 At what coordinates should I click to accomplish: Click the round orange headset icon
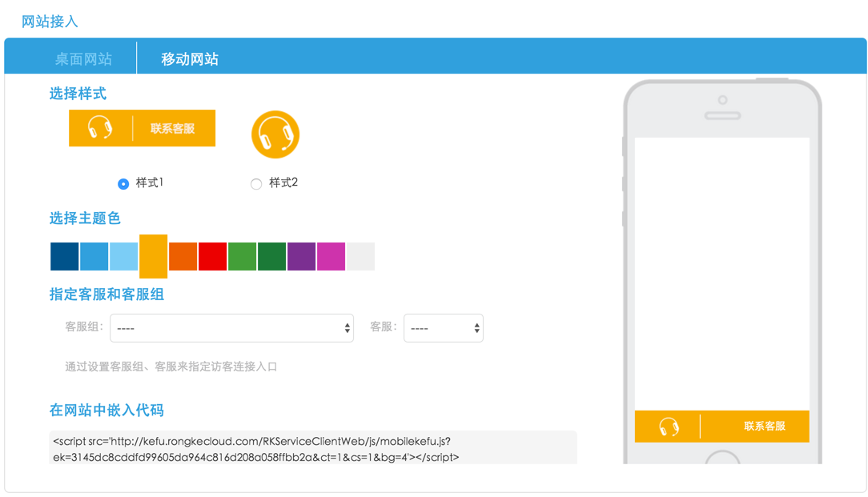click(275, 134)
